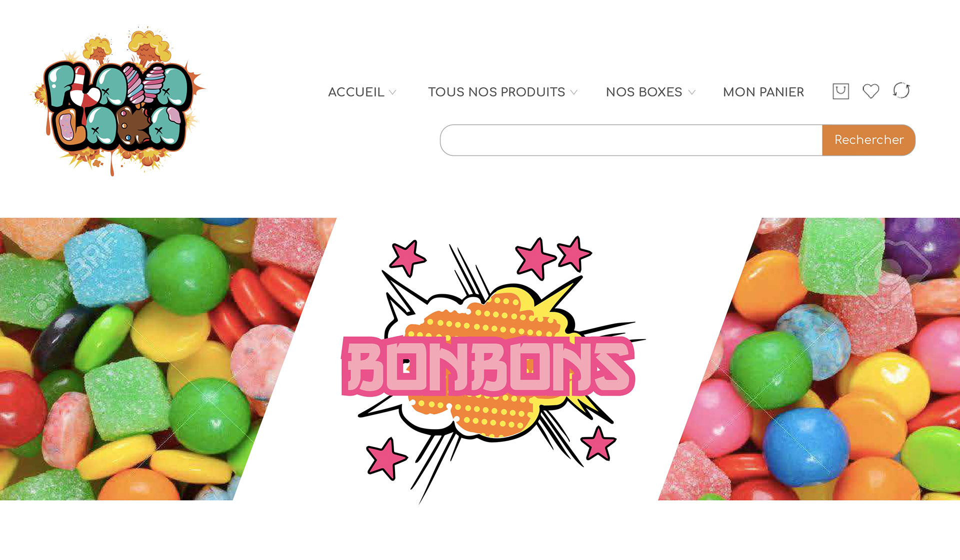The image size is (960, 560).
Task: Click the pink star pair atop banner
Action: pyautogui.click(x=554, y=257)
